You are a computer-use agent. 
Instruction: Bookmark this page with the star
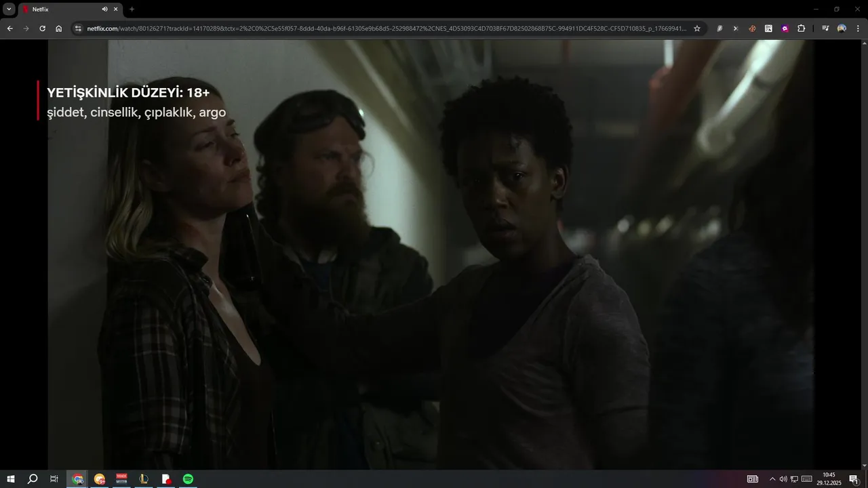pos(696,28)
